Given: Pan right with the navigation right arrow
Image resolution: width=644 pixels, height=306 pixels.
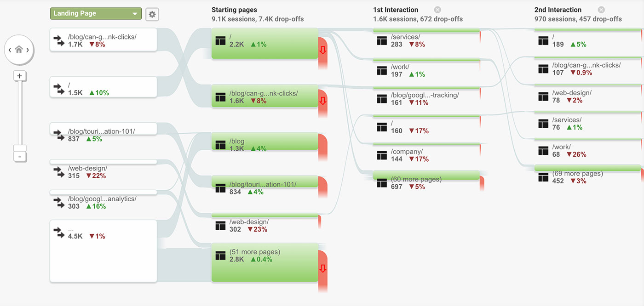Looking at the screenshot, I should [28, 50].
